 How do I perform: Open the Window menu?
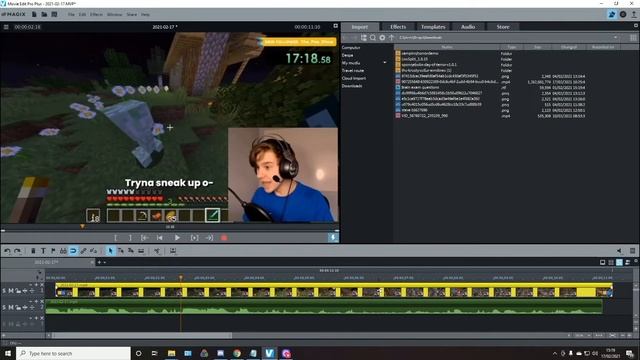tap(114, 14)
